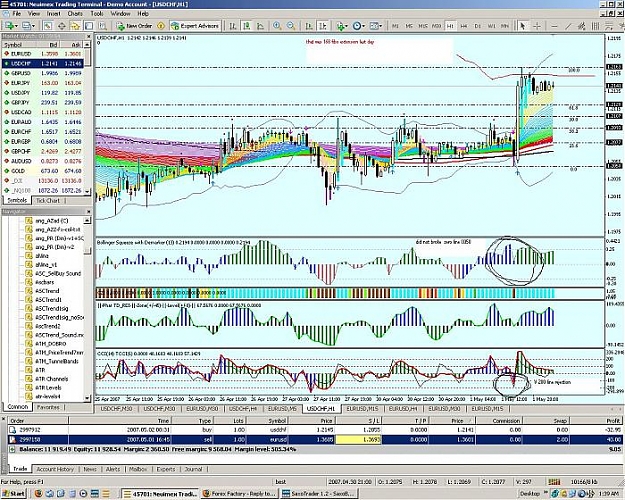
Task: Open the Periods clock icon
Action: [x=356, y=26]
